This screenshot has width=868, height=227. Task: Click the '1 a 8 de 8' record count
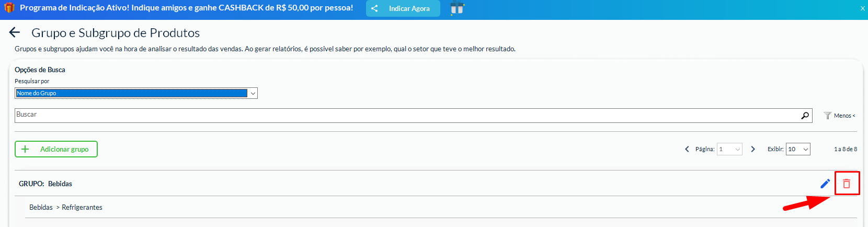[x=846, y=149]
